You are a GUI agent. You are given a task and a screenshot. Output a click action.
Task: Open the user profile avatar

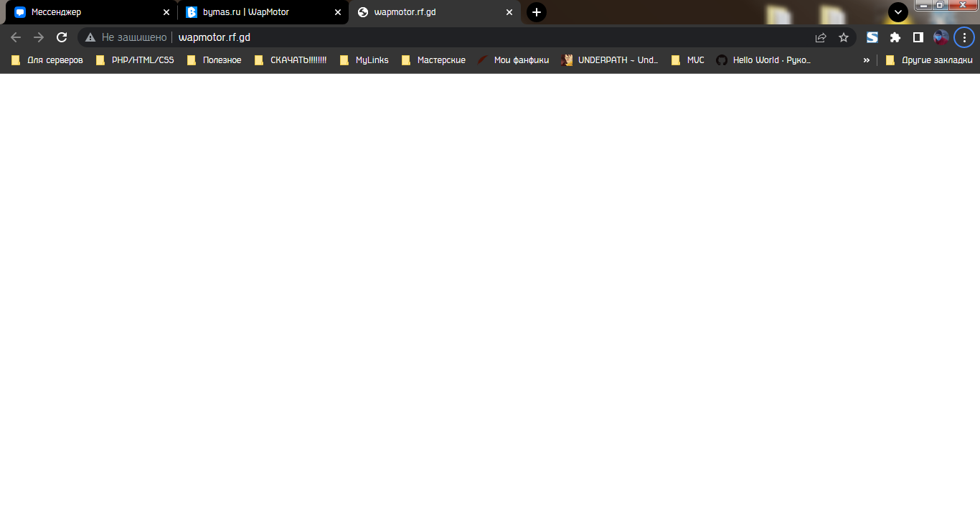pos(941,37)
